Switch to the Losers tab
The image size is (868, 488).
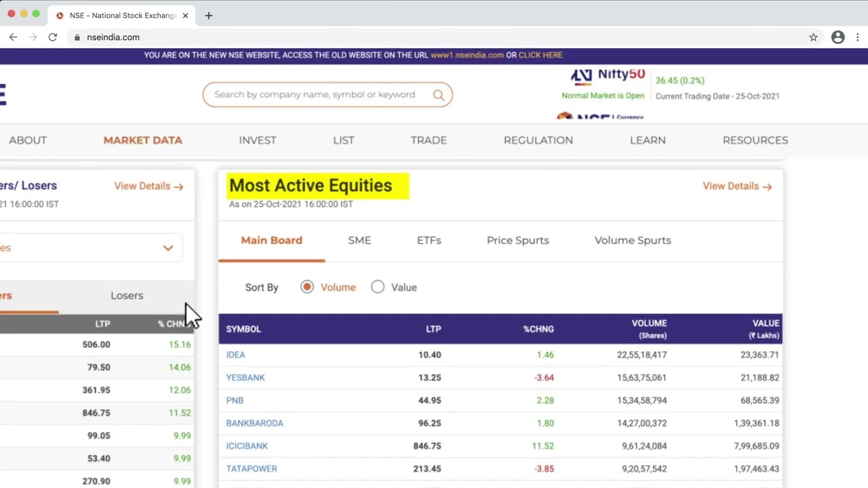(127, 296)
